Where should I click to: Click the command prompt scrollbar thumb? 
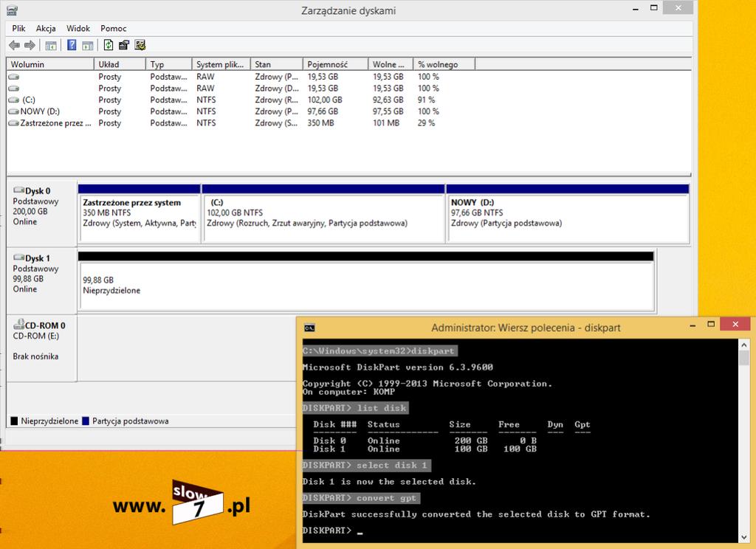click(x=744, y=359)
